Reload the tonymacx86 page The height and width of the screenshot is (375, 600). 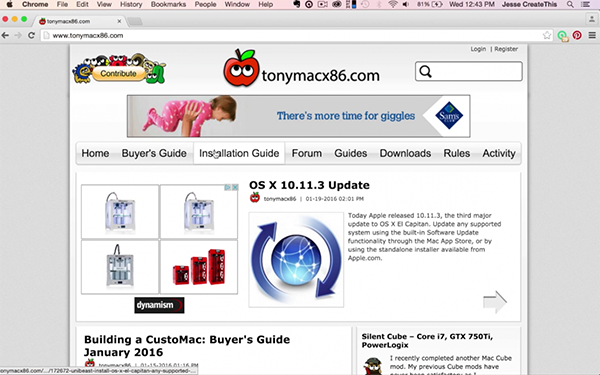(x=31, y=36)
